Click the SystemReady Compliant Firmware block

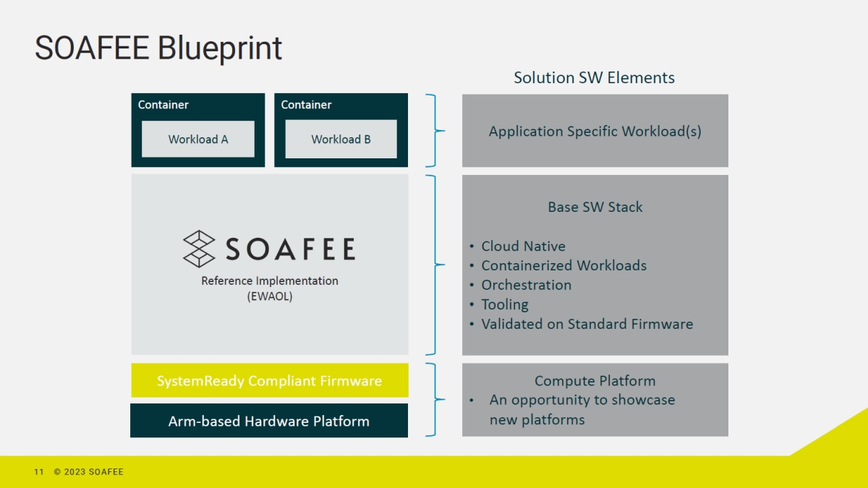(269, 381)
